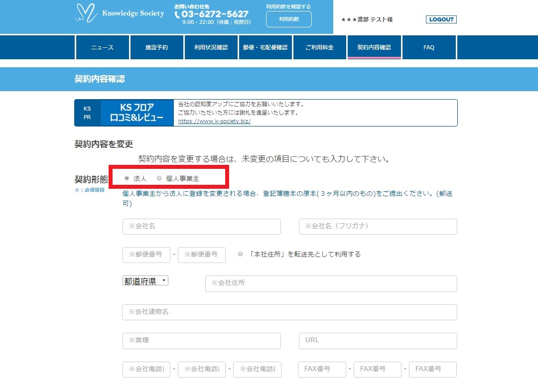Open the ニュース tab
This screenshot has height=392, width=538.
coord(102,47)
